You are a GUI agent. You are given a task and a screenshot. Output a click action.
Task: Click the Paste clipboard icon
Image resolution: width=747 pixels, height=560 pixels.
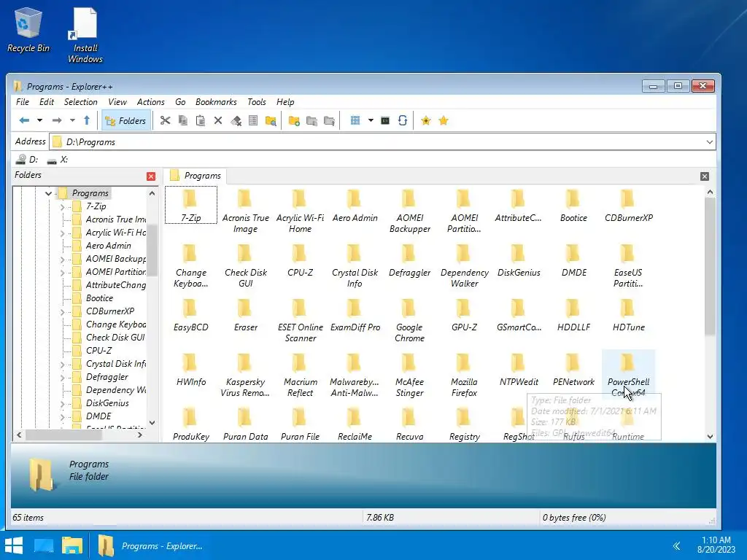201,120
